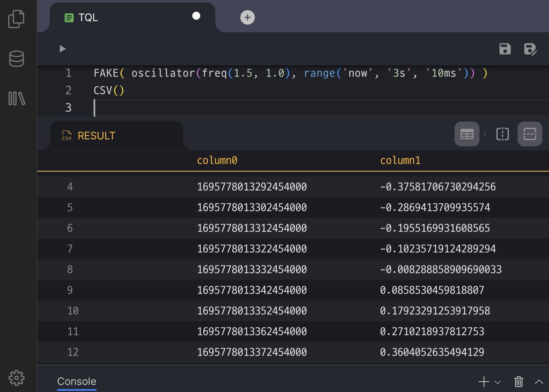Viewport: 549px width, 392px height.
Task: Toggle the table view of results
Action: point(467,134)
